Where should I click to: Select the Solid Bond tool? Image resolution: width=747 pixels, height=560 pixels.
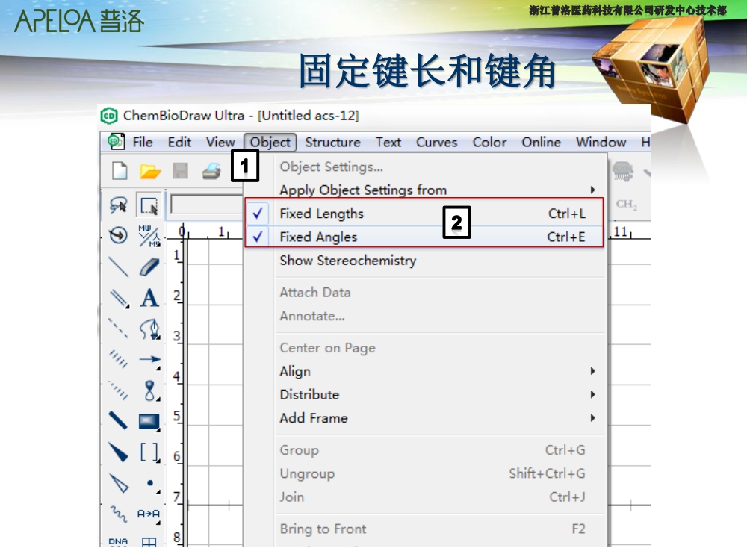[x=118, y=267]
